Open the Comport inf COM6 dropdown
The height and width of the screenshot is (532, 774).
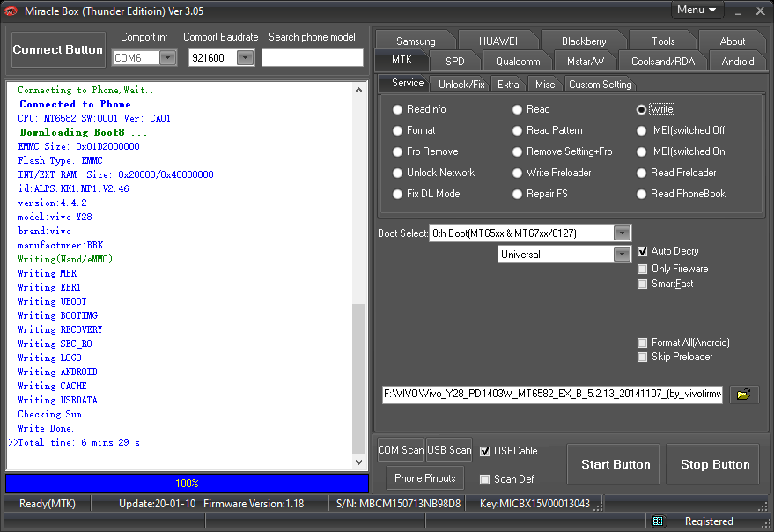pos(168,58)
